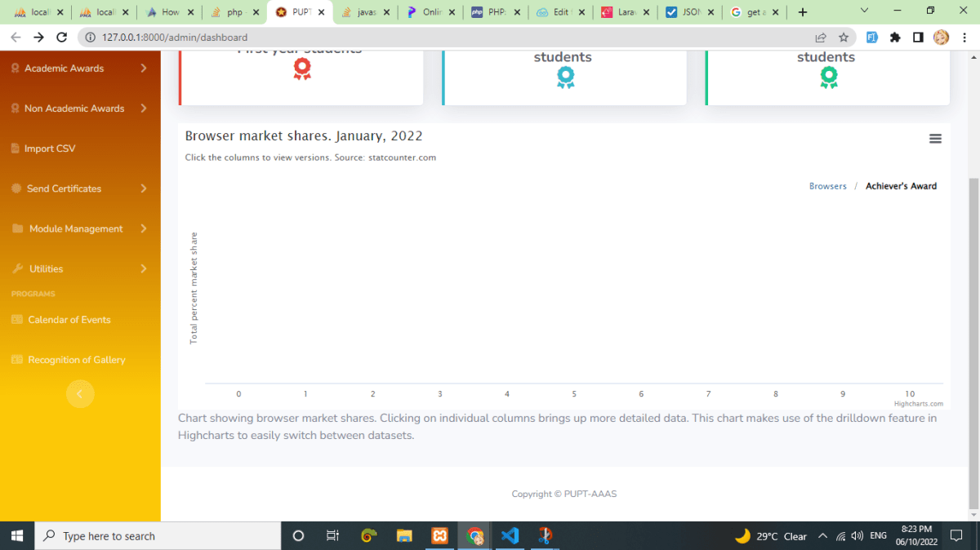Open a new browser tab

803,12
